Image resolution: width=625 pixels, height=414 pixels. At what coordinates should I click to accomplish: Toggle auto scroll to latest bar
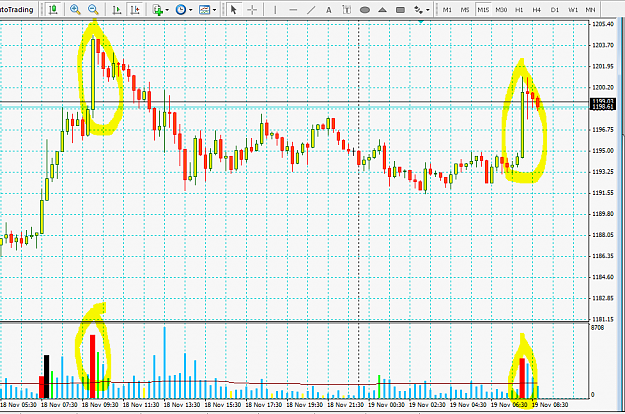click(116, 9)
